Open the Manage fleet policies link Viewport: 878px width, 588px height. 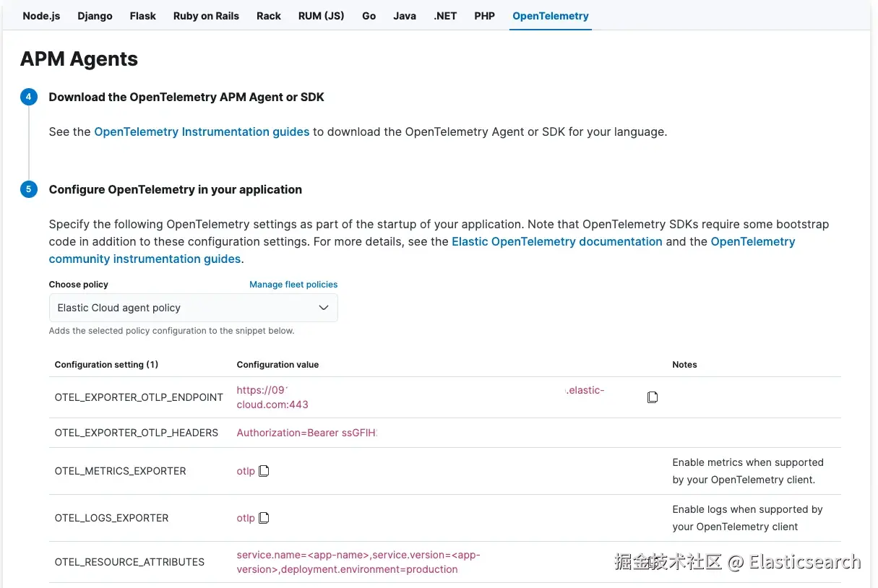point(293,285)
